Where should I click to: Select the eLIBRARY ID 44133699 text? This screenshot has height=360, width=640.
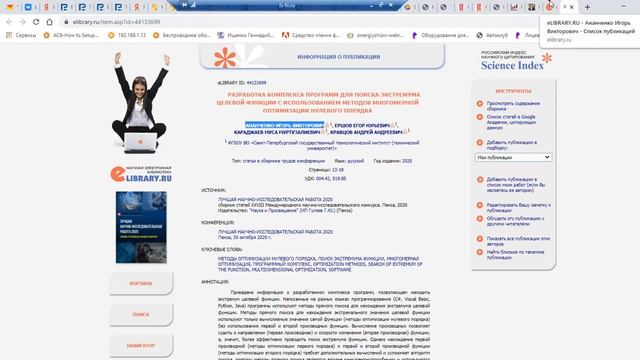tap(242, 83)
